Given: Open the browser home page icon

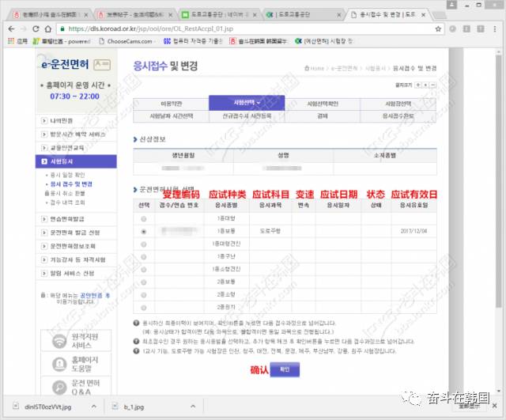Looking at the screenshot, I should click(x=47, y=29).
